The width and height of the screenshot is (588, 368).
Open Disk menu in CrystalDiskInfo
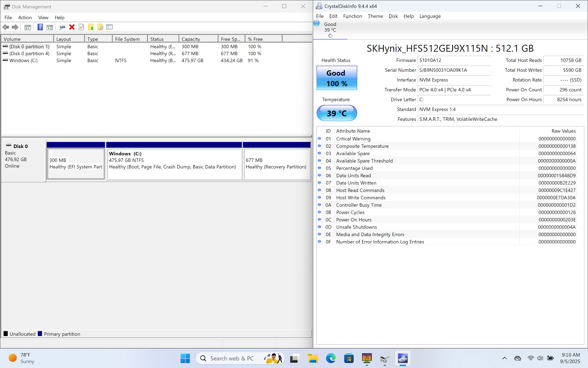click(x=393, y=16)
